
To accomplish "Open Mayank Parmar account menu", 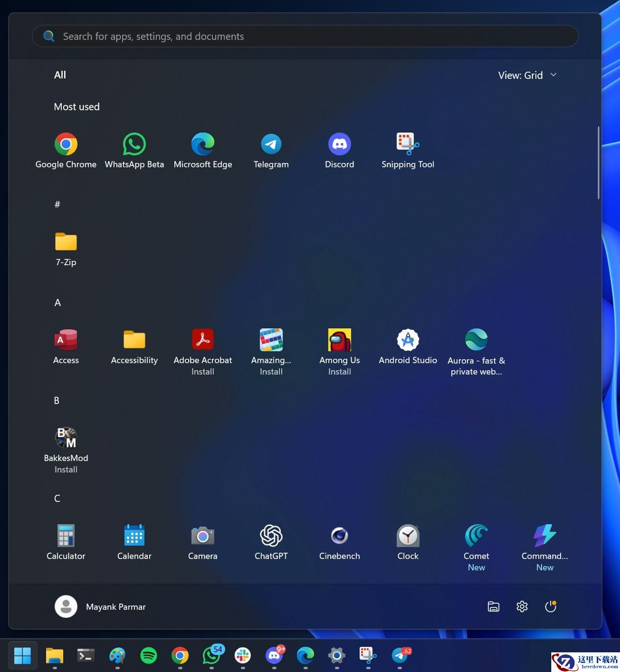I will pyautogui.click(x=100, y=607).
